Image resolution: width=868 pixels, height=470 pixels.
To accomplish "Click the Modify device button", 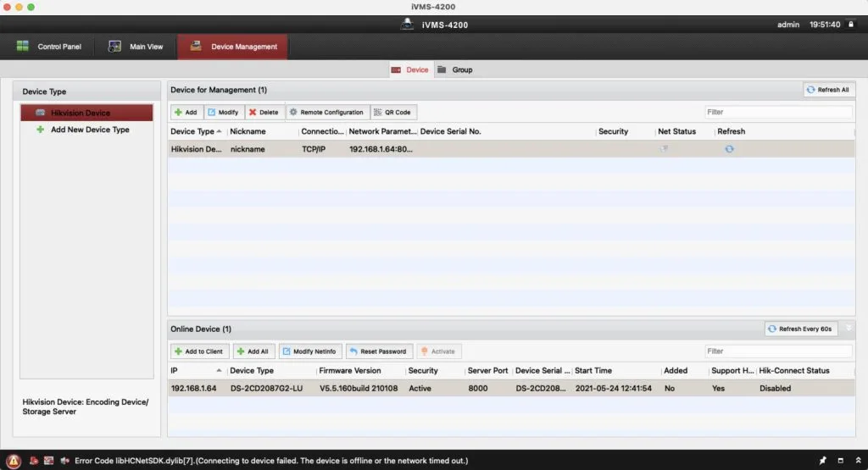I will point(224,113).
